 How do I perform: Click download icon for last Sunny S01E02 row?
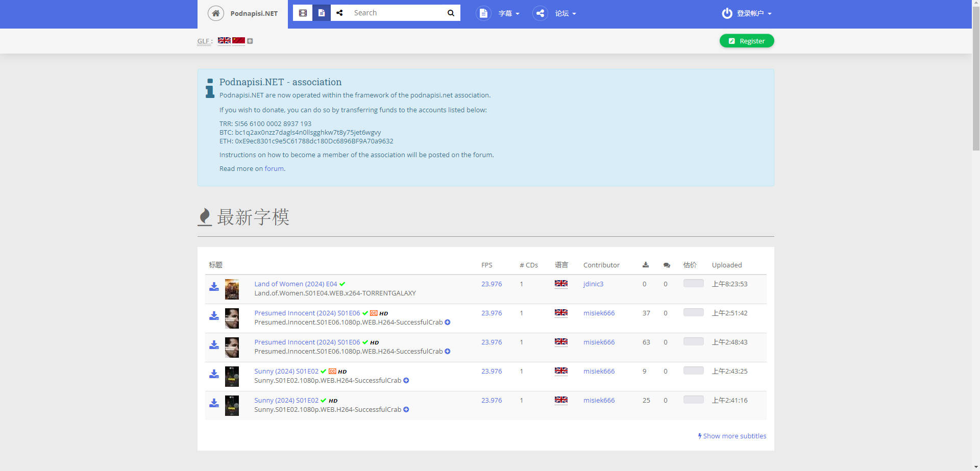click(x=214, y=403)
